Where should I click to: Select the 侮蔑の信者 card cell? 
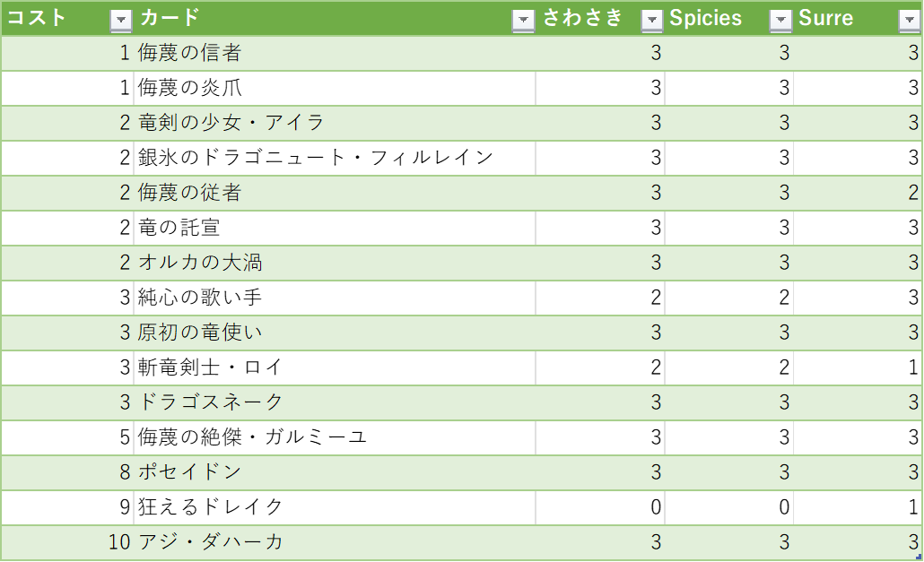click(x=335, y=54)
